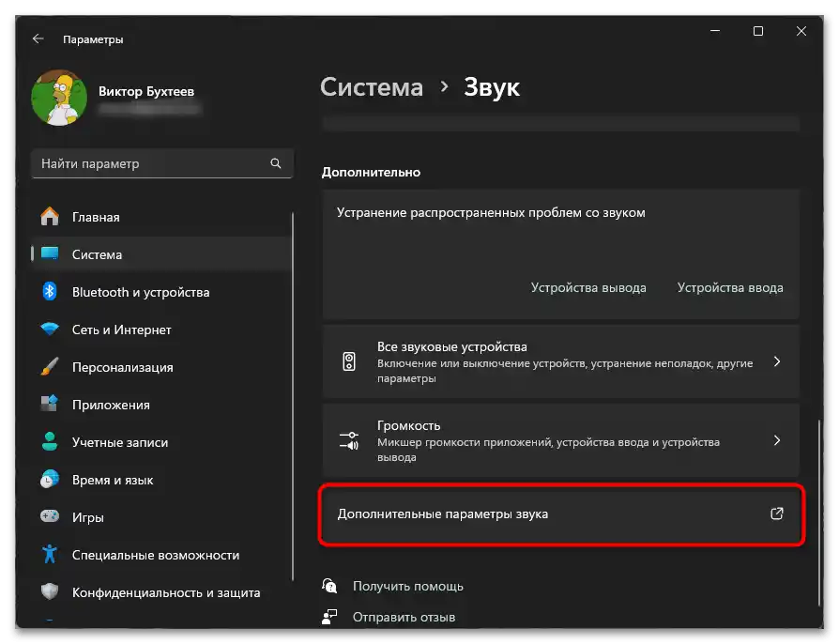This screenshot has height=644, width=839.
Task: Click the Найти параметр search field
Action: (x=150, y=162)
